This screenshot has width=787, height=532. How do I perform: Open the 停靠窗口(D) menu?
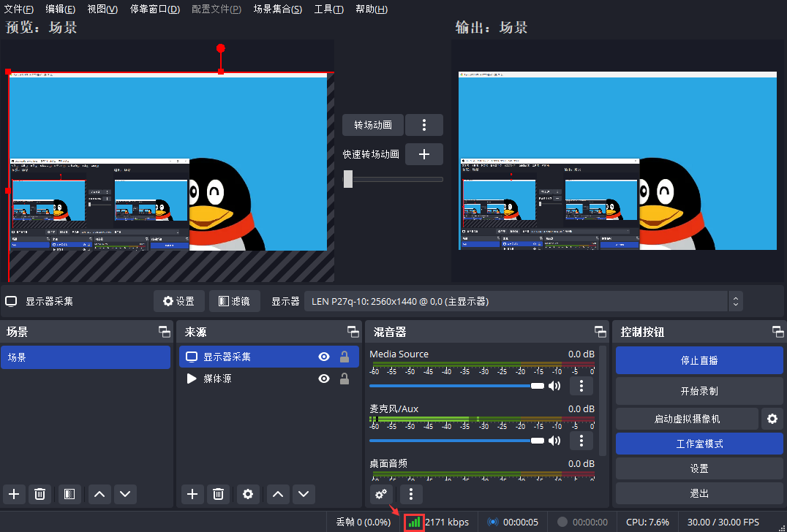154,9
